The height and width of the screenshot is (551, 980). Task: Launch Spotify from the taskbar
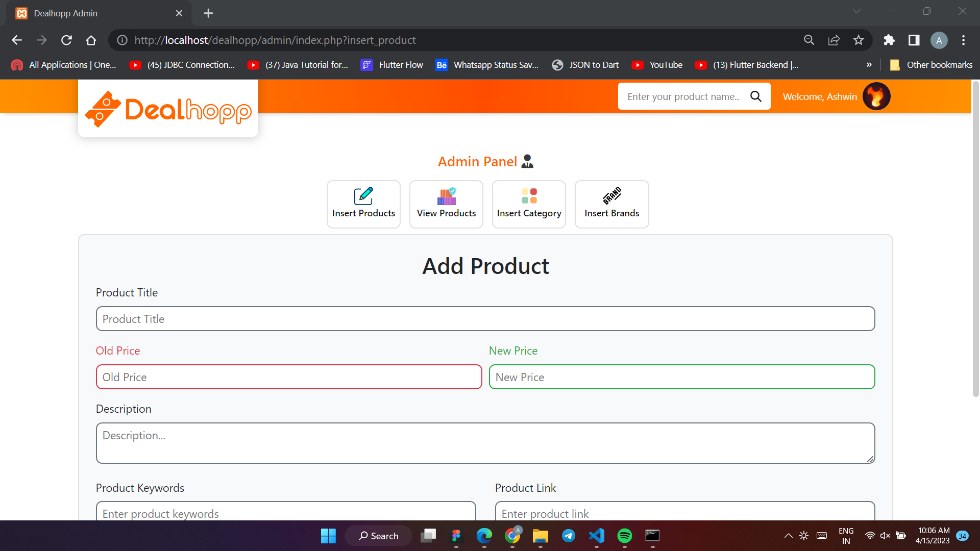[x=624, y=536]
